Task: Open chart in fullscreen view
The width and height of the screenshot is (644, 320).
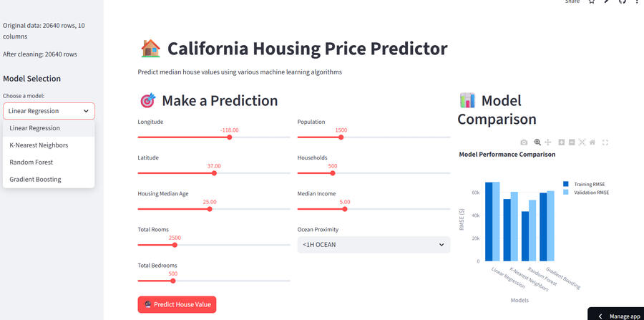Action: (605, 142)
